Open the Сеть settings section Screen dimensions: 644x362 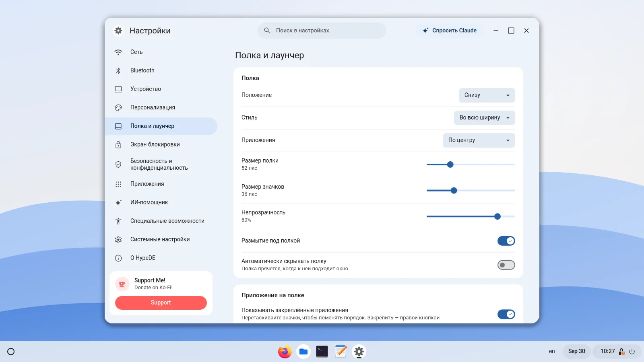[161, 52]
